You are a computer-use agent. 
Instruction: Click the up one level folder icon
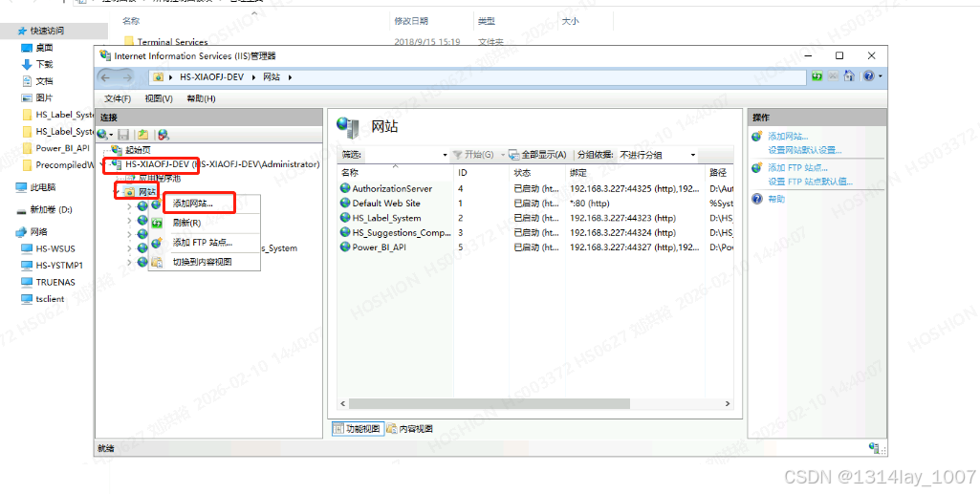pyautogui.click(x=143, y=135)
